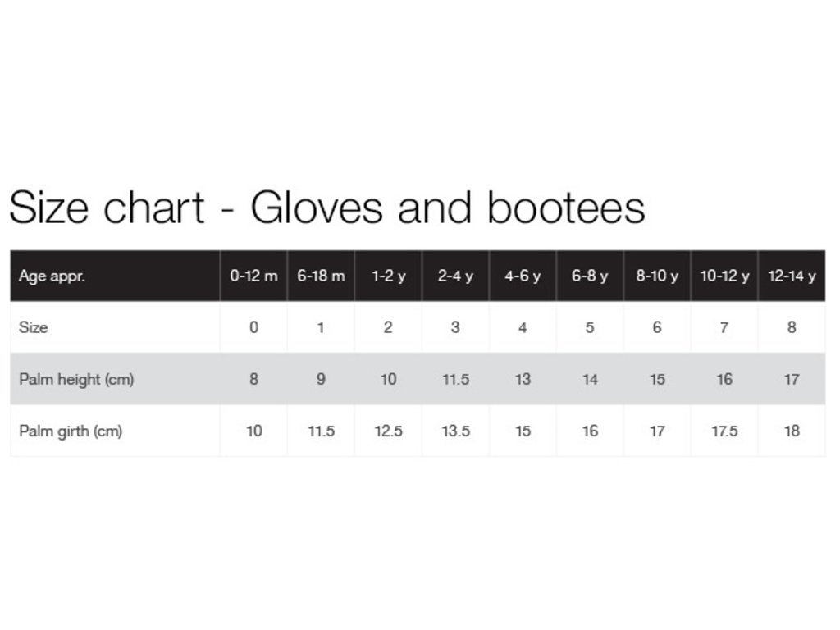The height and width of the screenshot is (630, 840).
Task: Select the '8-10 y' column header
Action: pos(657,276)
